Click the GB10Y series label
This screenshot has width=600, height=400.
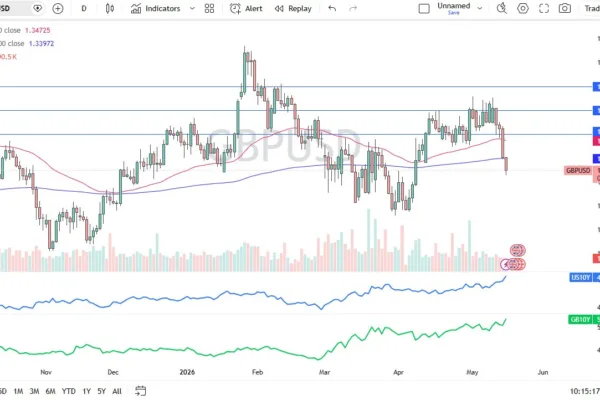click(580, 319)
